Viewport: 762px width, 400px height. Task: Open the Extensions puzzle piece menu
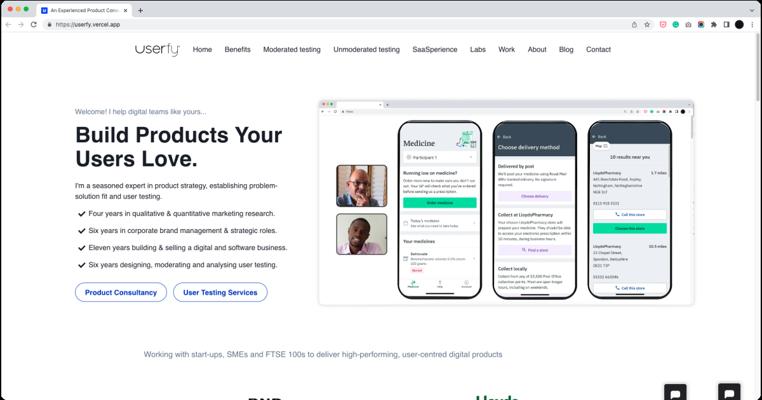click(x=713, y=24)
